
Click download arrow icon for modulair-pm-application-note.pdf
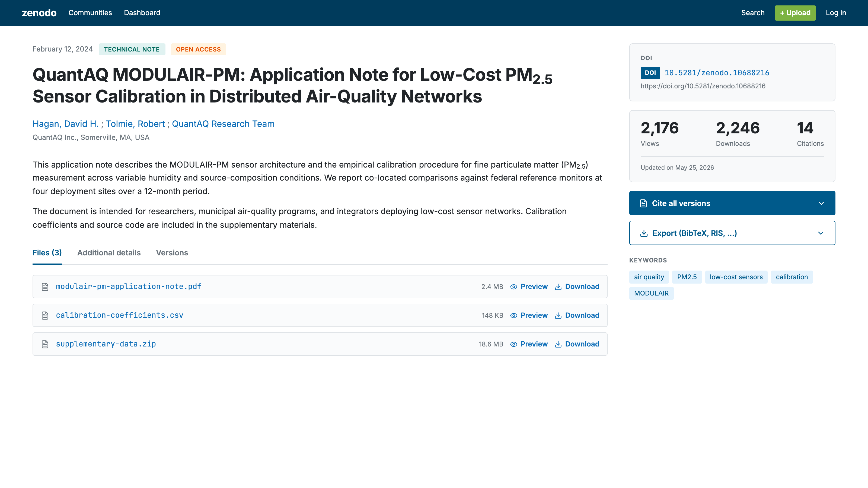(558, 287)
